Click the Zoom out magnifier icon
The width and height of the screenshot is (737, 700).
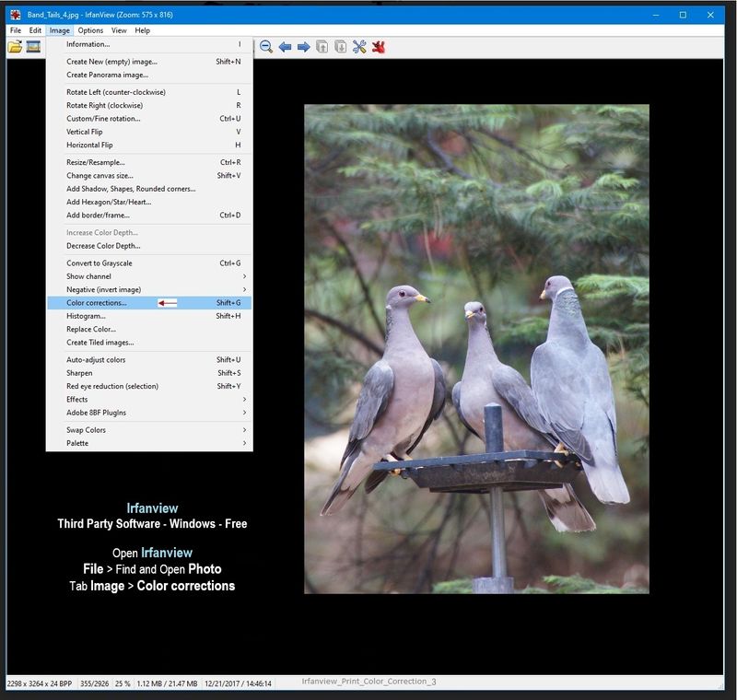point(266,47)
